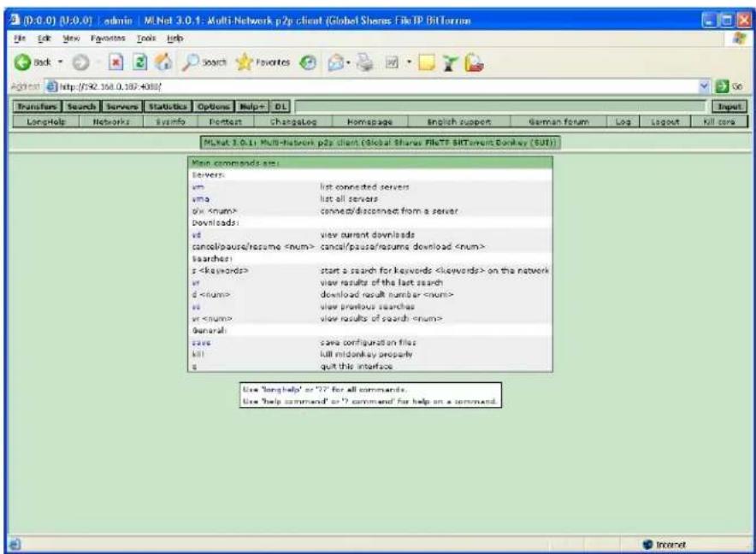Open the Tools menu

pos(146,38)
